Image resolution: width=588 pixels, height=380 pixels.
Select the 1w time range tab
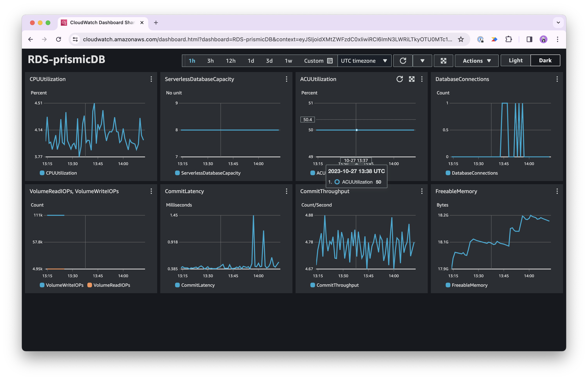[x=288, y=61]
